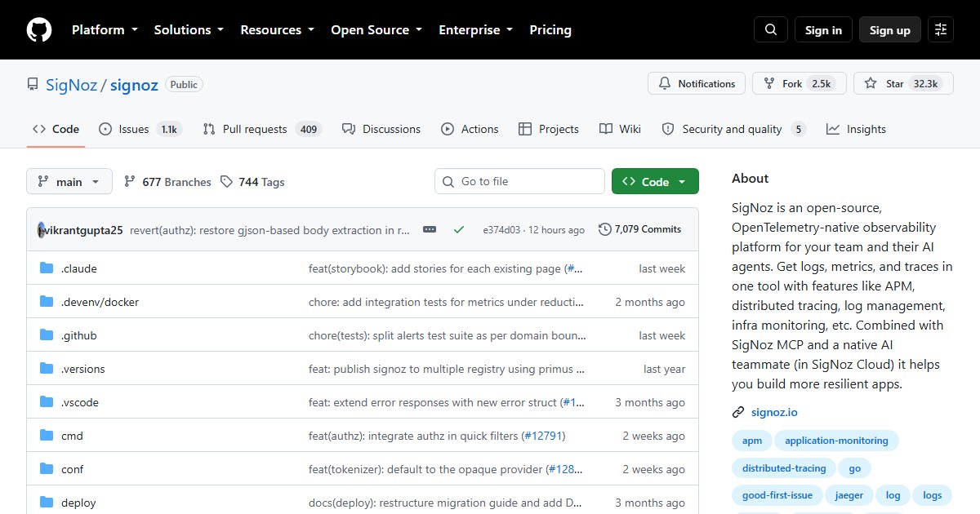Open the Enterprise dropdown
The image size is (980, 514).
tap(475, 30)
